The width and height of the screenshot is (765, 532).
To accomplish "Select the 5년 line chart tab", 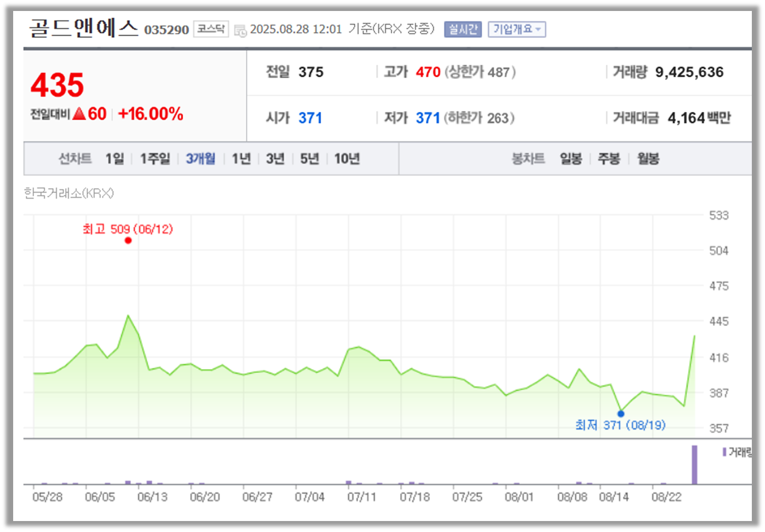I will coord(309,159).
